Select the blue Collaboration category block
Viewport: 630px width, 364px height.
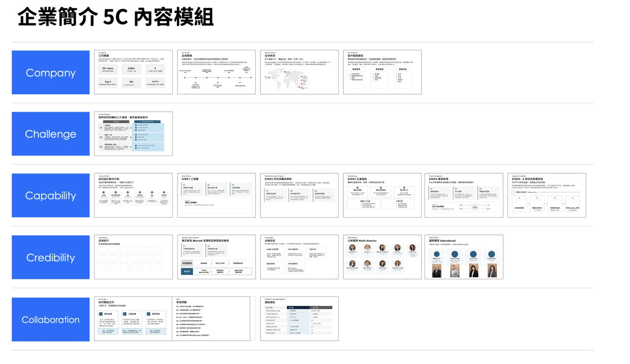tap(51, 319)
